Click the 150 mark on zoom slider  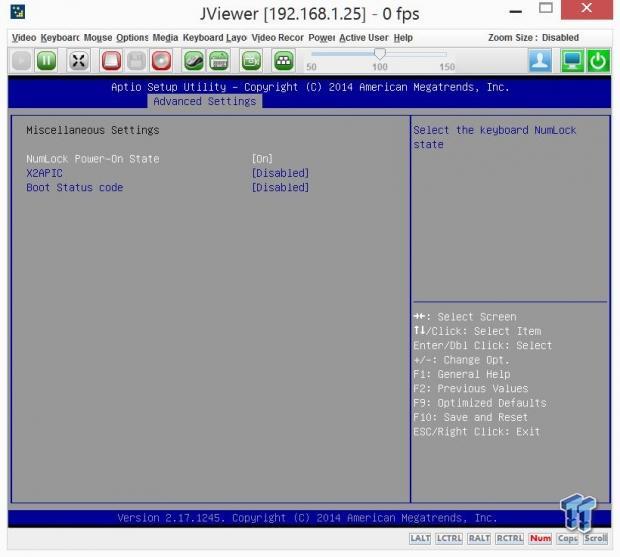pos(447,67)
